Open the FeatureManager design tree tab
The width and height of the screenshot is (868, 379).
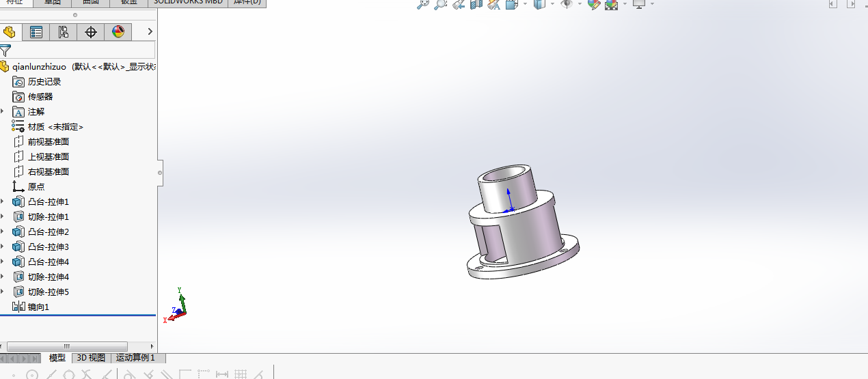pos(9,32)
